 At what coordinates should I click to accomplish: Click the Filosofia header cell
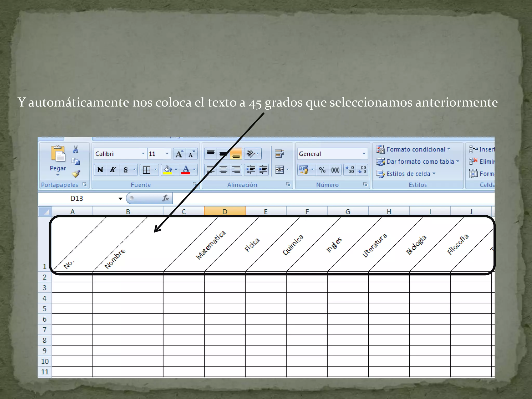tap(458, 244)
